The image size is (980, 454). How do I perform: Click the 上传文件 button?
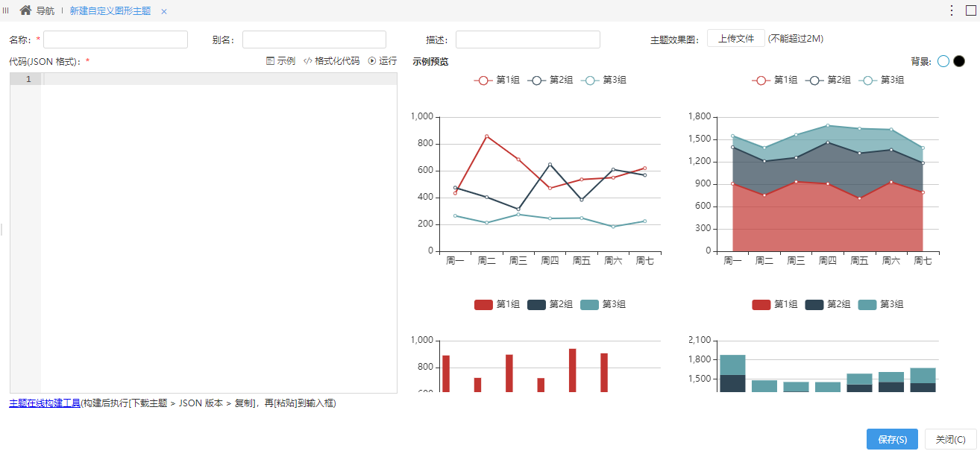coord(736,39)
